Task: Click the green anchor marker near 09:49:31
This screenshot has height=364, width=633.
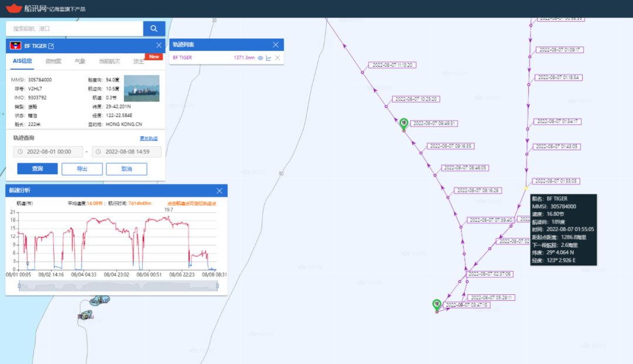Action: tap(404, 123)
